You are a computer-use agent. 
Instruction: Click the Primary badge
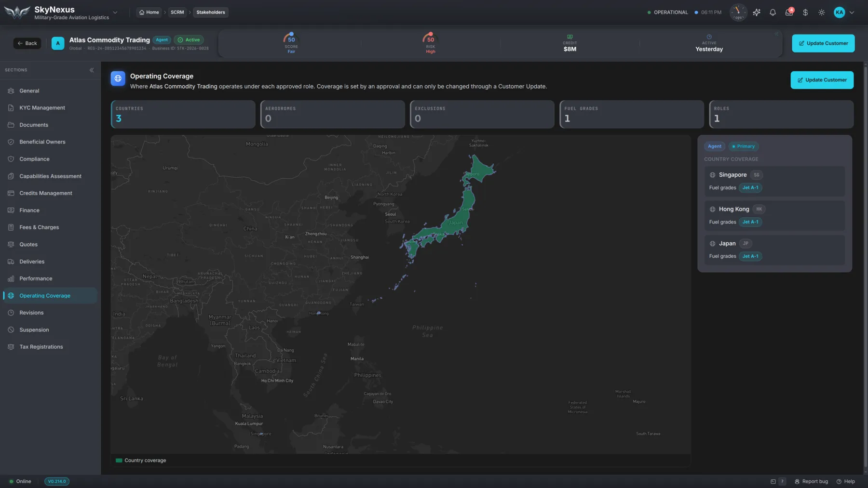[x=743, y=146]
